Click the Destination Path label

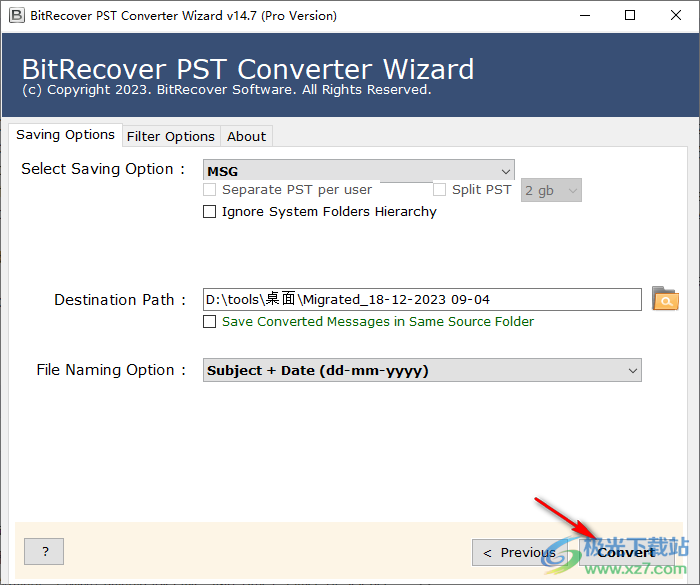click(x=120, y=300)
